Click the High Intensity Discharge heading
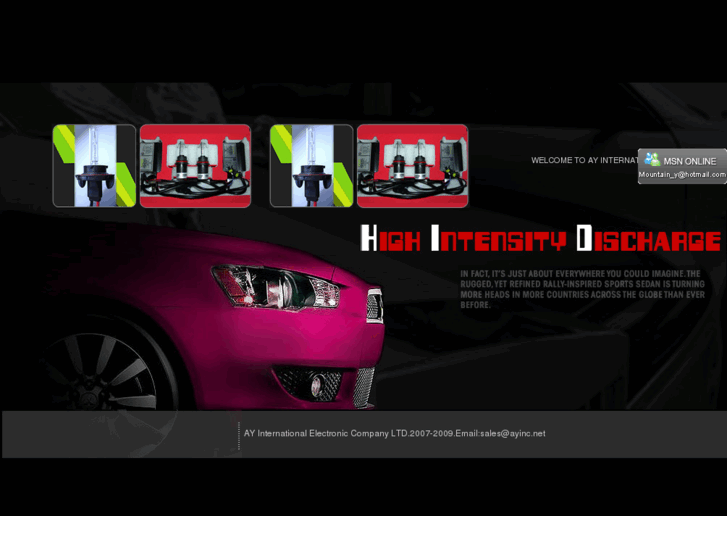727x545 pixels. pyautogui.click(x=541, y=238)
